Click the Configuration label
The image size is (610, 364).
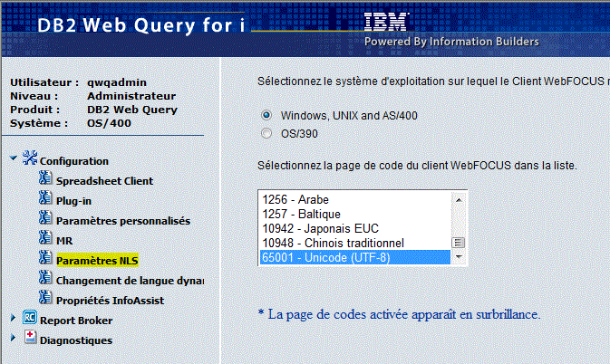[74, 161]
